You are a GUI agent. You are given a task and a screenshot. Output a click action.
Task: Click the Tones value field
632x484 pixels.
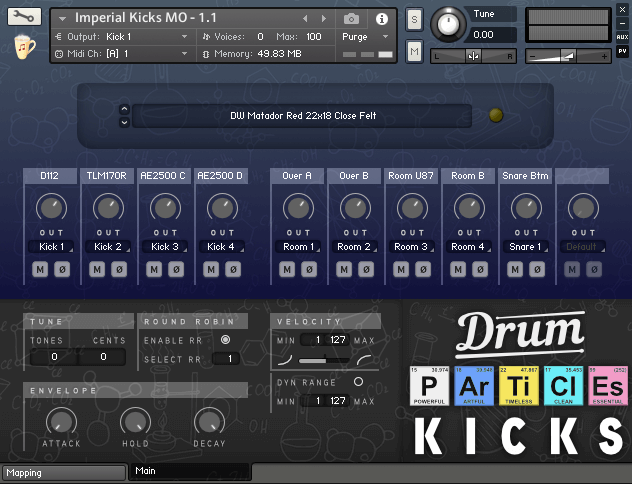point(54,357)
